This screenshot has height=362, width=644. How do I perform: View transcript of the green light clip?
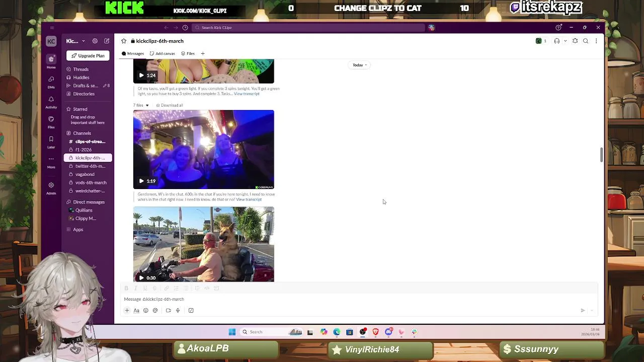[x=247, y=94]
